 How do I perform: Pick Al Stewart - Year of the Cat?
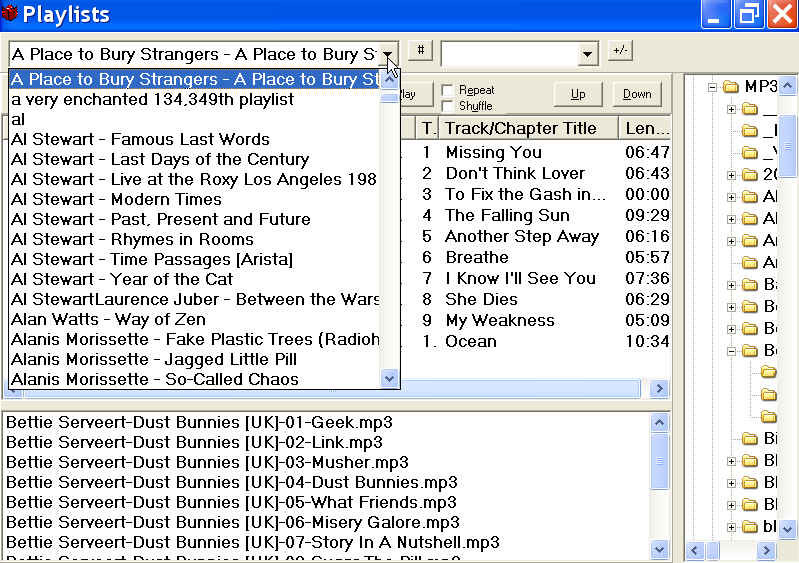195,279
